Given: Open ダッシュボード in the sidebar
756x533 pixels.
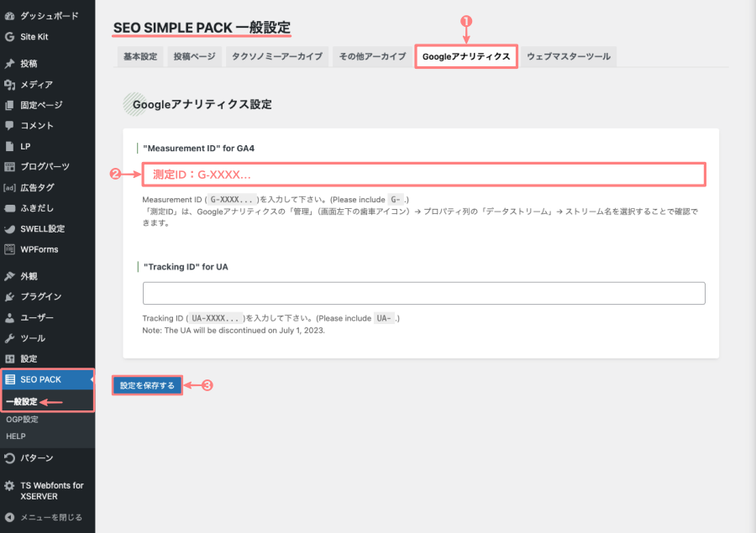Looking at the screenshot, I should [50, 16].
